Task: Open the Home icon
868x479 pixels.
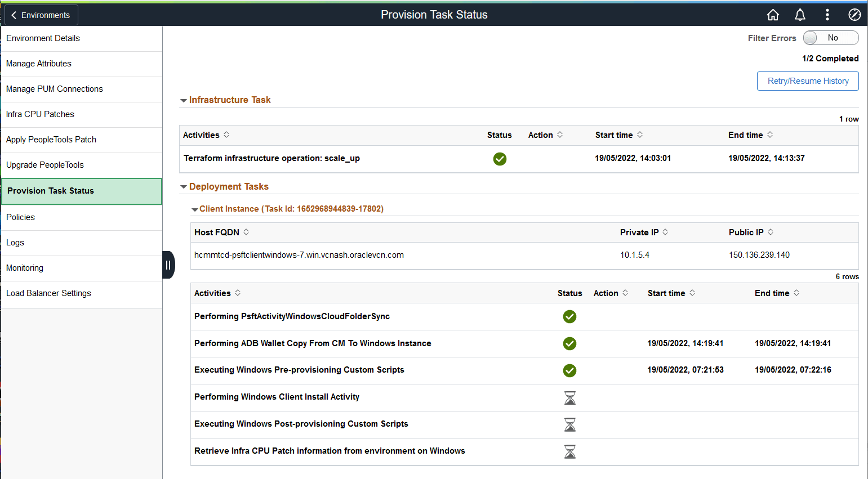Action: (x=773, y=15)
